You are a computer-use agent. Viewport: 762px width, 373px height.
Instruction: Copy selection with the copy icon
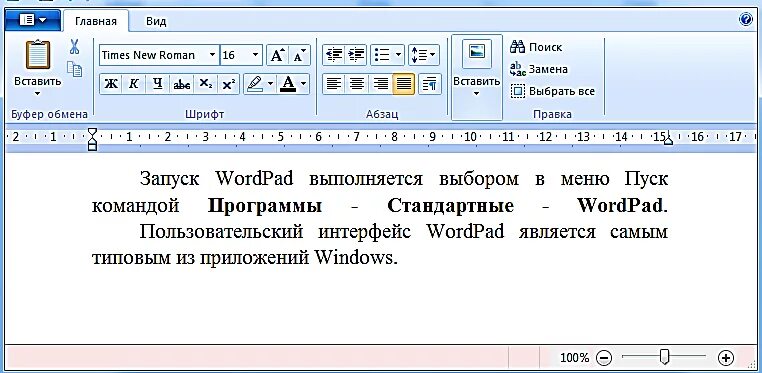pos(74,69)
